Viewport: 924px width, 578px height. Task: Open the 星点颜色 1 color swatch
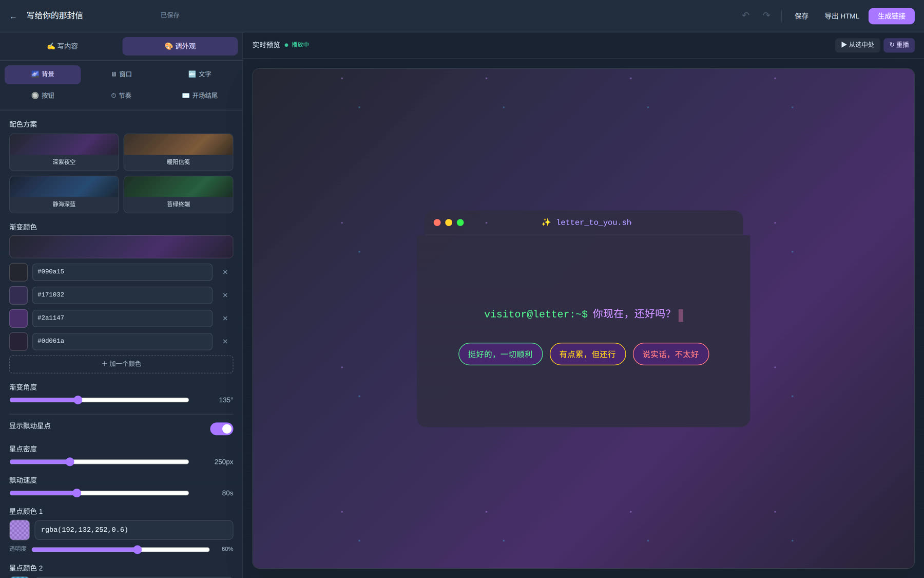(20, 530)
